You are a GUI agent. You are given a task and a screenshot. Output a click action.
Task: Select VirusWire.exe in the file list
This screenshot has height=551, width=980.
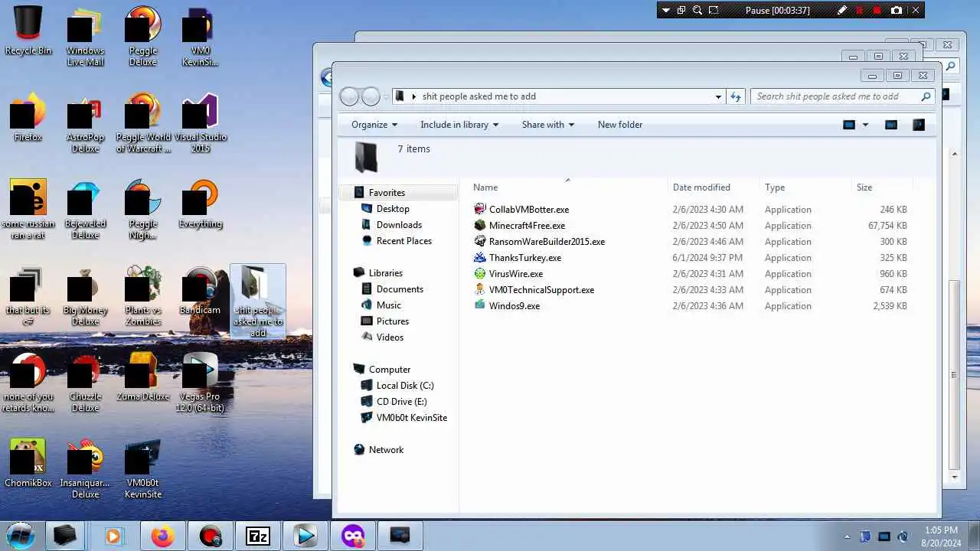[508, 274]
